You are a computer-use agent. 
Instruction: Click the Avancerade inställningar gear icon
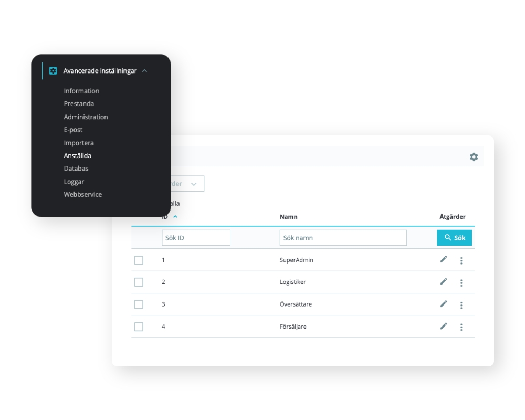[53, 71]
